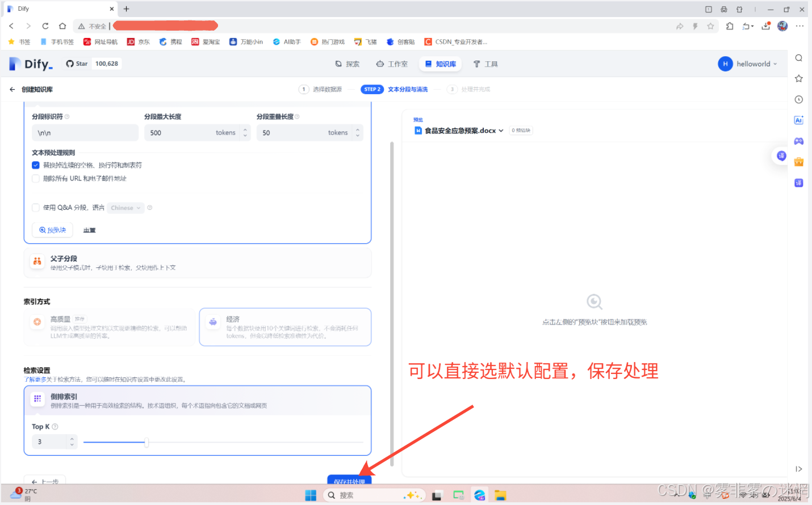Open the 携程 bookmark
This screenshot has height=505, width=812.
click(x=171, y=42)
